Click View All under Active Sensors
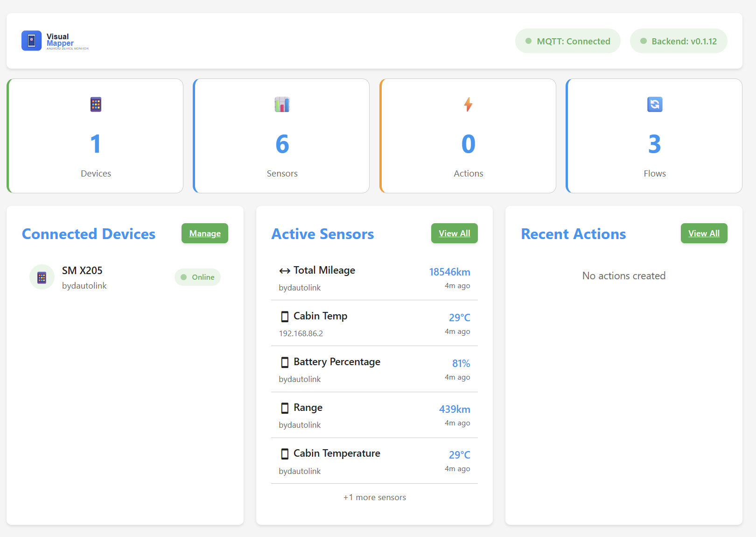 click(454, 233)
